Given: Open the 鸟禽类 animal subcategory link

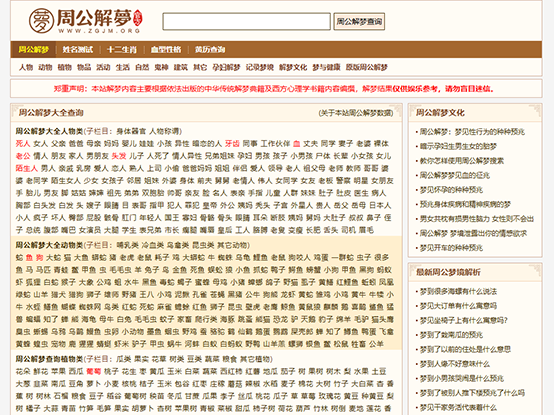Looking at the screenshot, I should click(x=178, y=245).
